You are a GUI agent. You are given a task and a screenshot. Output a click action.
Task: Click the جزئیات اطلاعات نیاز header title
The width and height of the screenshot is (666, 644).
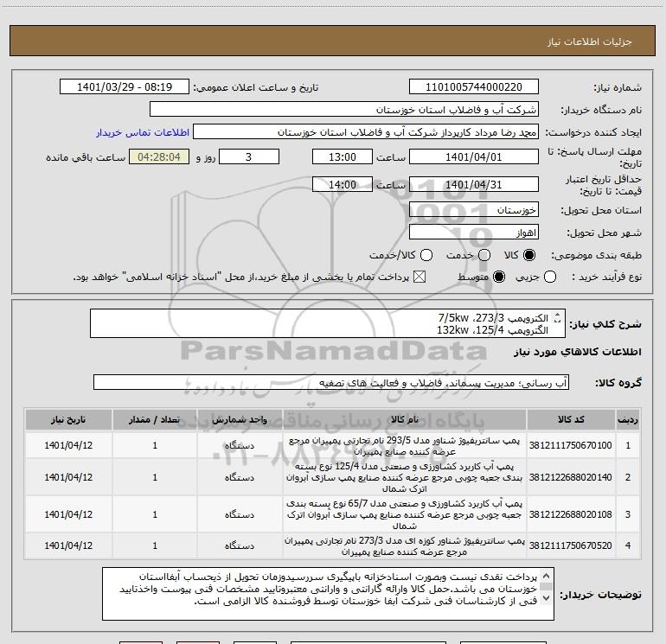(589, 41)
